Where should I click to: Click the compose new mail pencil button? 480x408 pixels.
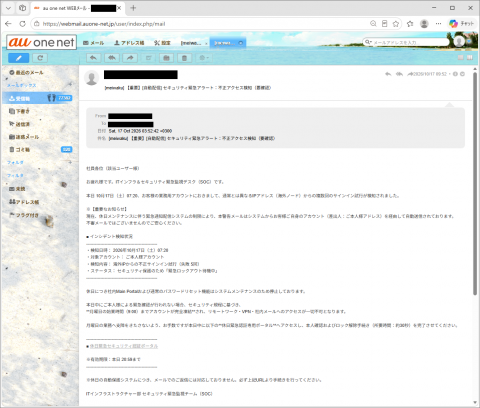[x=19, y=58]
